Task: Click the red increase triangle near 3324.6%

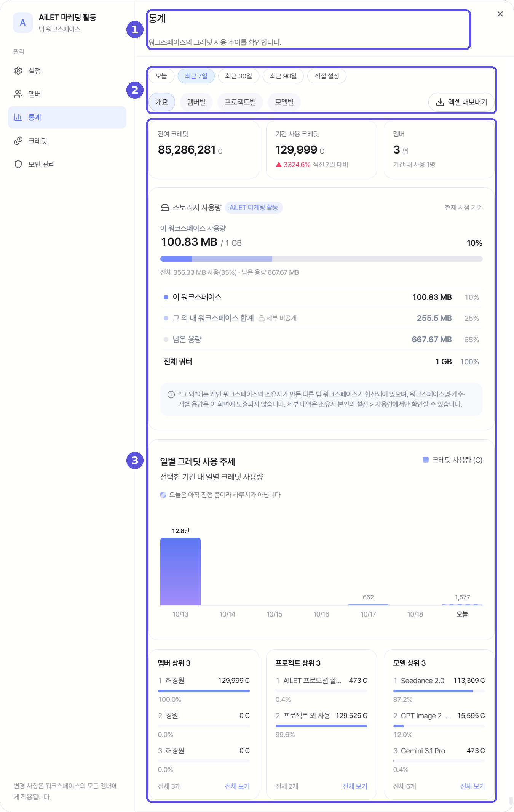Action: (279, 165)
